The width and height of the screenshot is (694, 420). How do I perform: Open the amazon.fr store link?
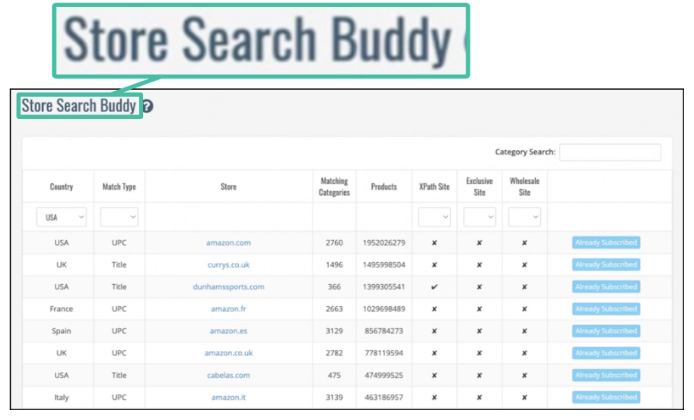pos(228,309)
